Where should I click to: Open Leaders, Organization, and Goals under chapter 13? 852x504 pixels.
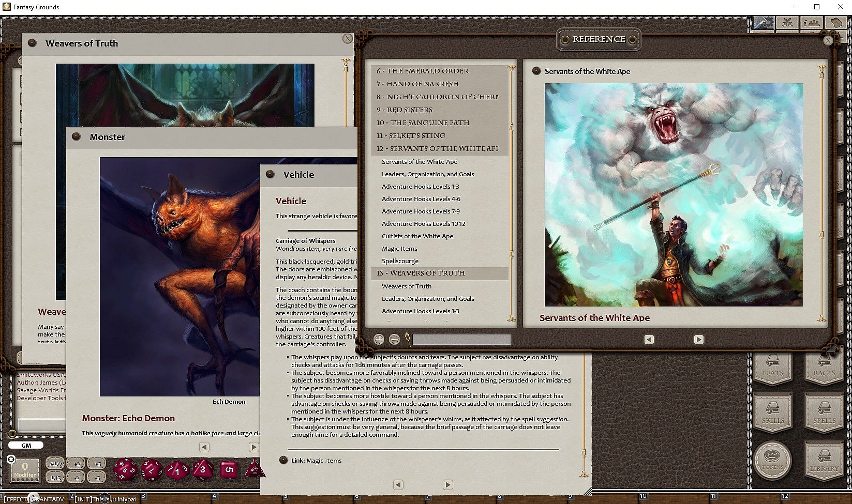428,299
